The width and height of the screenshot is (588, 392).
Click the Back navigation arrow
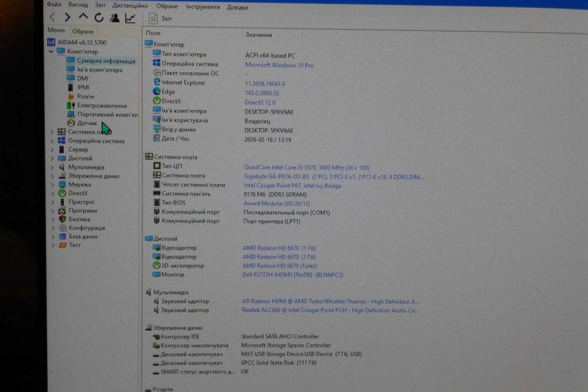(52, 17)
